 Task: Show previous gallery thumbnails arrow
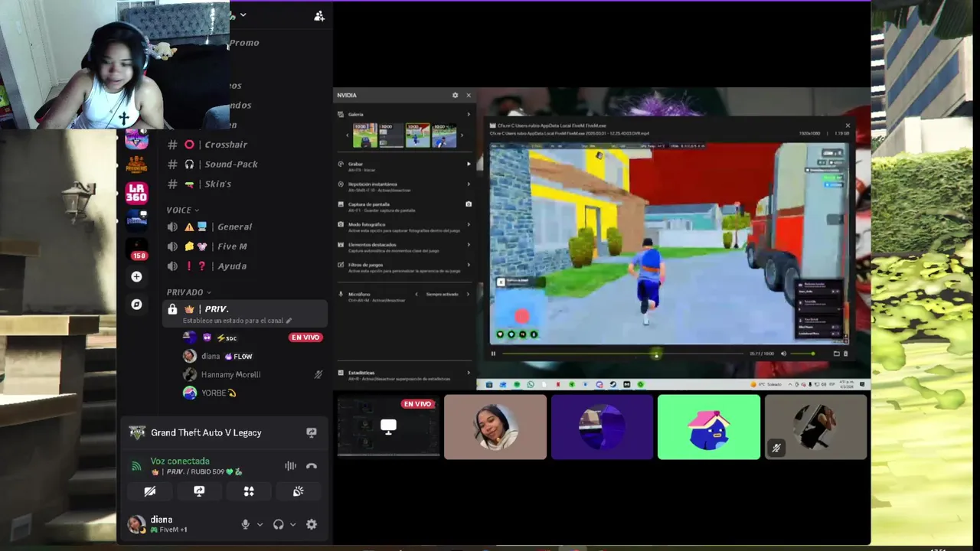[x=348, y=135]
